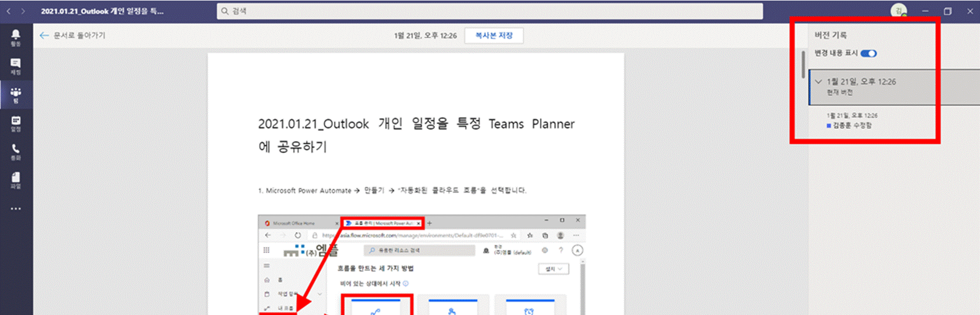This screenshot has height=315, width=980.
Task: Show more apps via the ellipsis icon
Action: (16, 208)
